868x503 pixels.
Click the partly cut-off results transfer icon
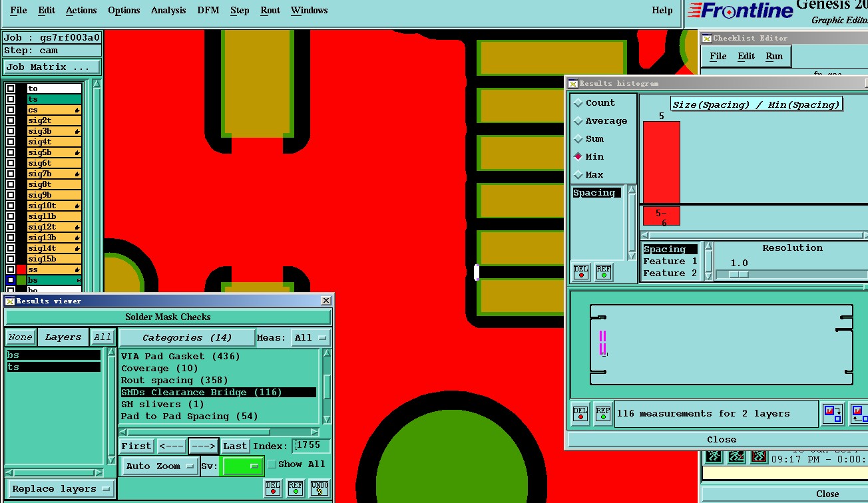[859, 414]
